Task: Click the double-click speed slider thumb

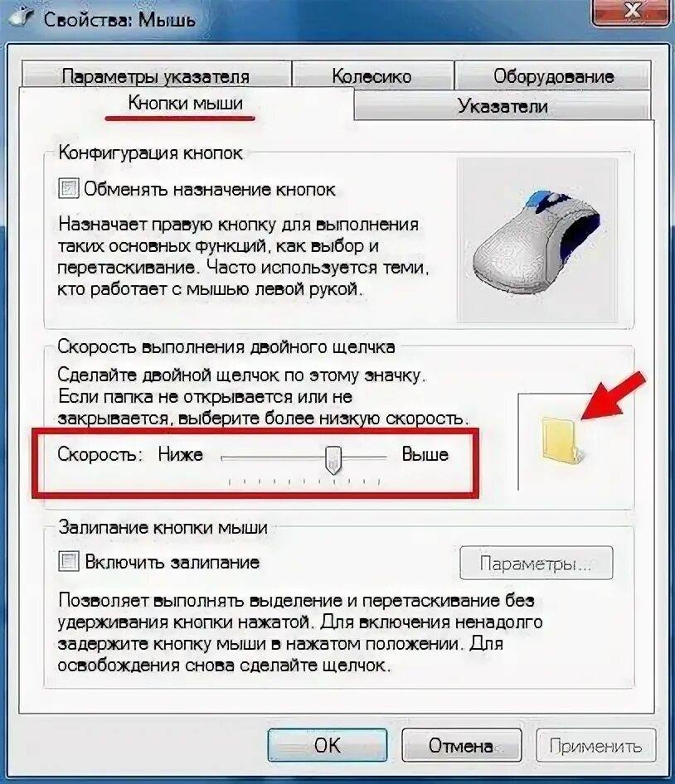Action: 333,459
